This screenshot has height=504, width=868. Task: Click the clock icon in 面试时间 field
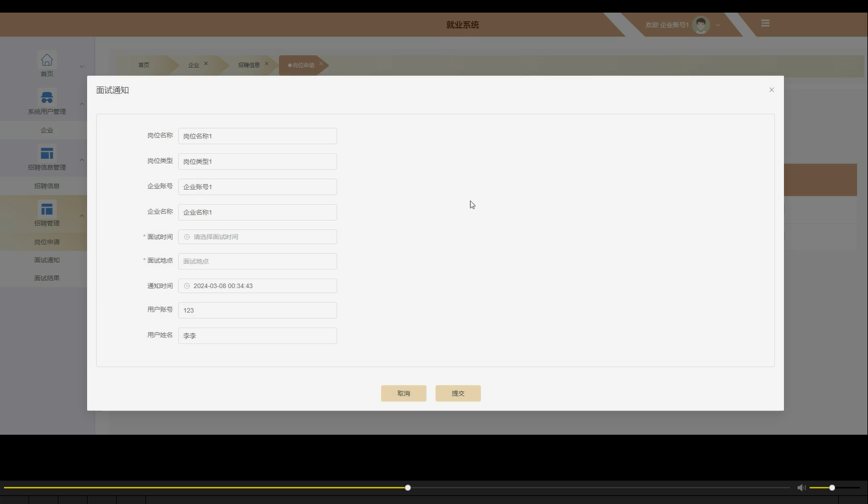pyautogui.click(x=187, y=237)
